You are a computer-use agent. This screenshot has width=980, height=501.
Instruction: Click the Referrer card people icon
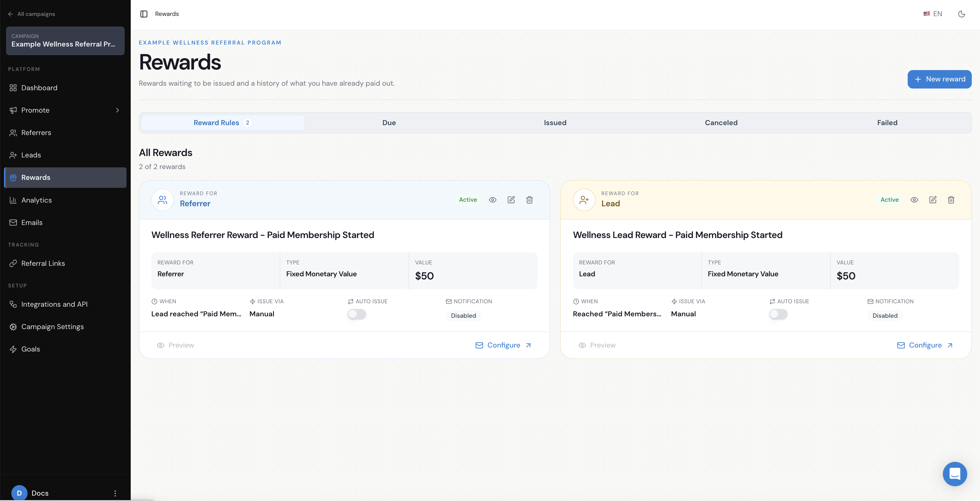point(162,200)
